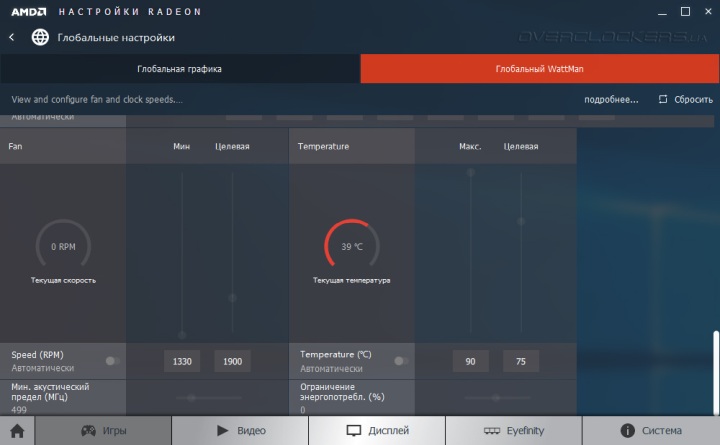
Task: Click the 90 max temperature field
Action: [470, 361]
